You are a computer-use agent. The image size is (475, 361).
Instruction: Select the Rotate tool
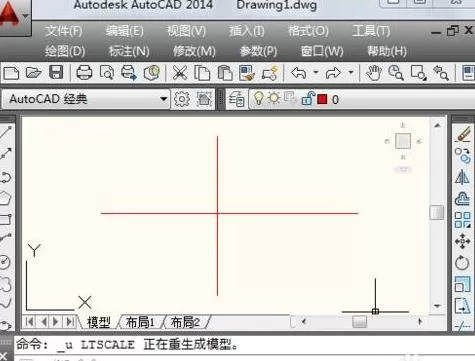tap(462, 263)
